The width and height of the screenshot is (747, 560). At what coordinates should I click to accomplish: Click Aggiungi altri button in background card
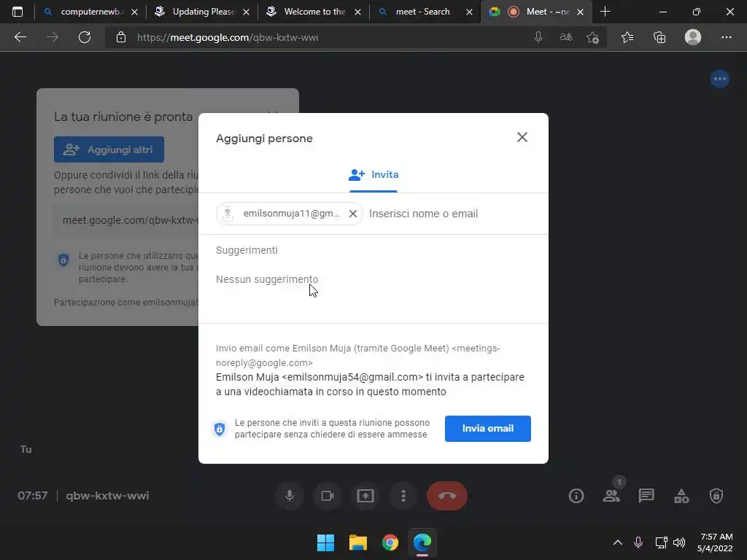pyautogui.click(x=109, y=149)
